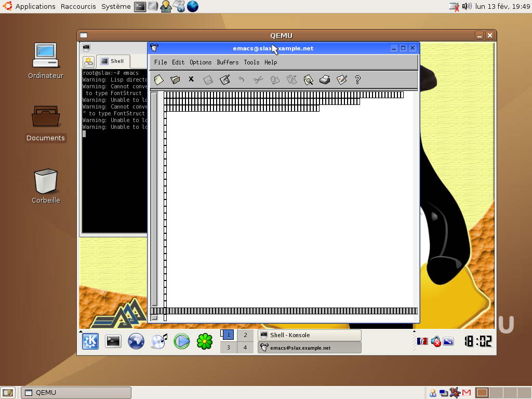Click the scissors cut icon in Emacs
Image resolution: width=532 pixels, height=399 pixels.
tap(258, 79)
